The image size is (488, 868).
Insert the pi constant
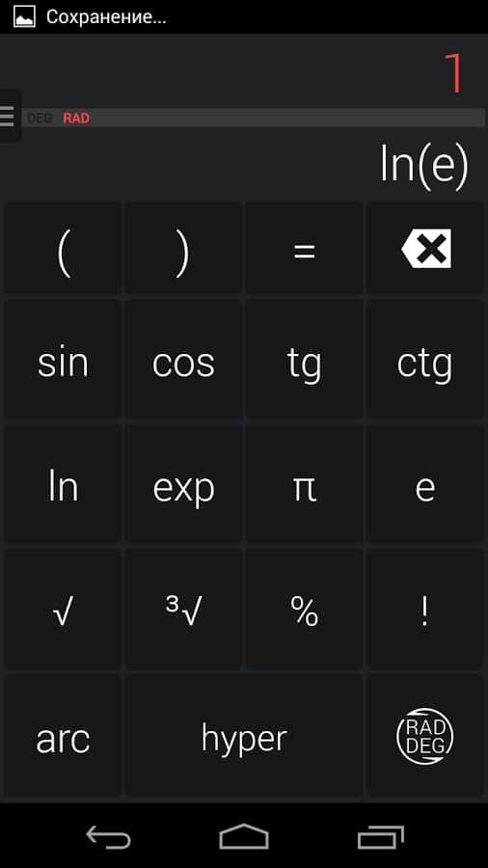point(305,485)
